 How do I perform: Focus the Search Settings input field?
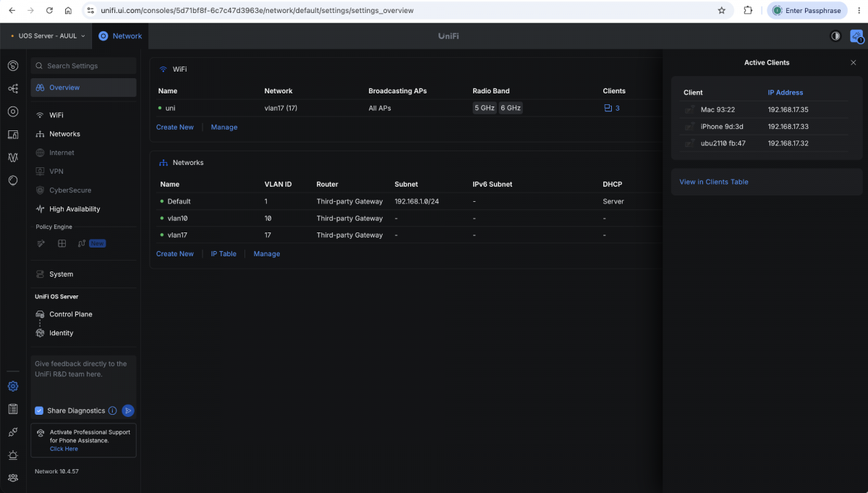tap(83, 66)
